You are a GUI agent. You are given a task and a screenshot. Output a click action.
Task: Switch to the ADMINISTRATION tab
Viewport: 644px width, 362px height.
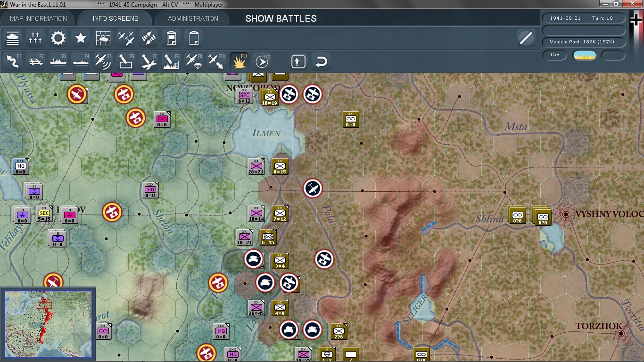pos(193,18)
